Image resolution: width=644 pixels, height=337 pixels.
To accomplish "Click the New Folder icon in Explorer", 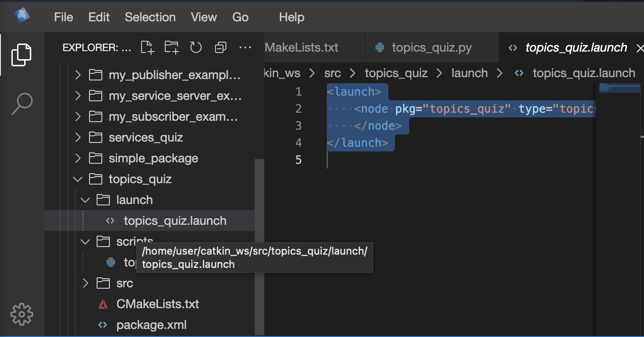I will tap(171, 47).
